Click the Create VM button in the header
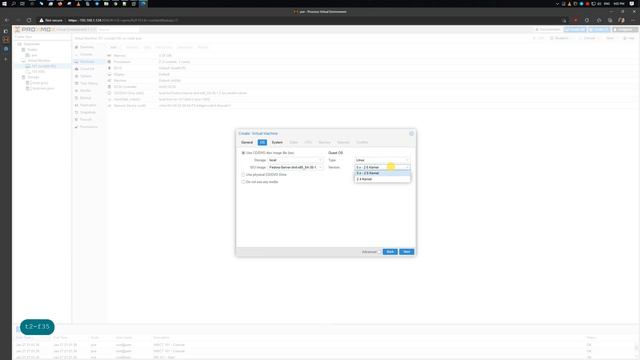 tap(575, 30)
